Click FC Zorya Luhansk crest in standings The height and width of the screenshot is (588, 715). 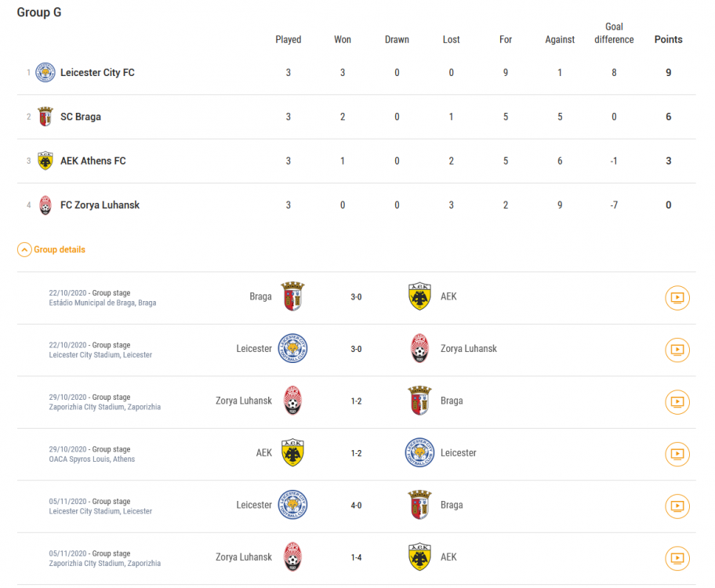tap(45, 205)
